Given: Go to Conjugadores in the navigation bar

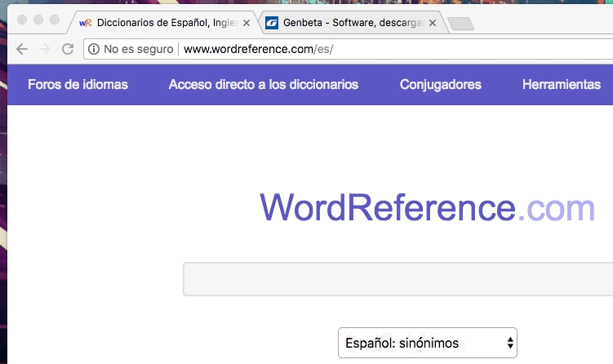Looking at the screenshot, I should click(440, 85).
